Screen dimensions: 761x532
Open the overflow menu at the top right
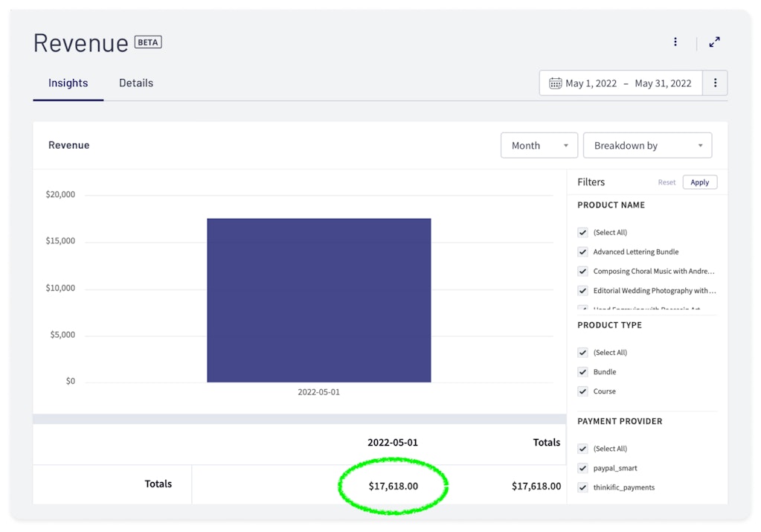pos(675,42)
